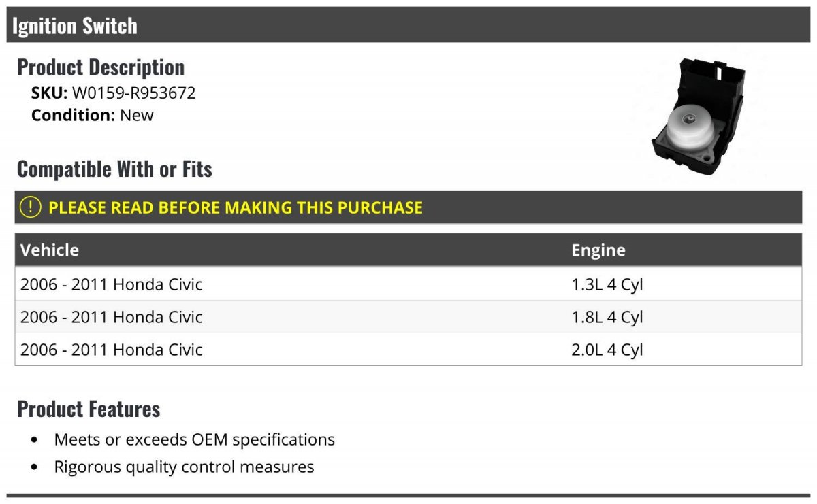Click the SKU number W0159-R953672
The height and width of the screenshot is (504, 817).
click(x=133, y=93)
